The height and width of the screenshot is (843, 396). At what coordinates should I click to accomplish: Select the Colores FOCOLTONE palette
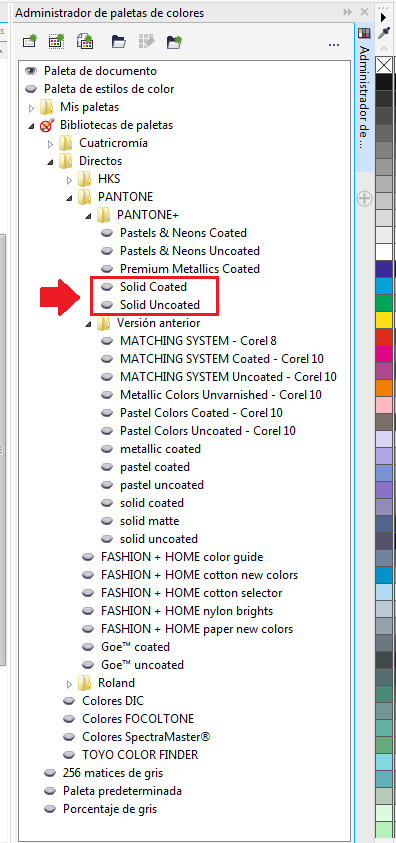coord(138,719)
